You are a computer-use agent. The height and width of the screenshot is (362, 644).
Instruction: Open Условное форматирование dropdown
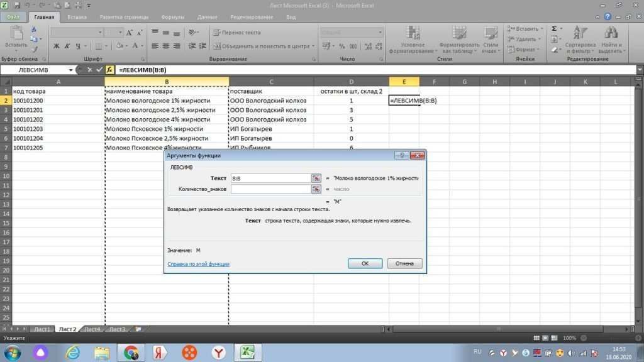[413, 38]
